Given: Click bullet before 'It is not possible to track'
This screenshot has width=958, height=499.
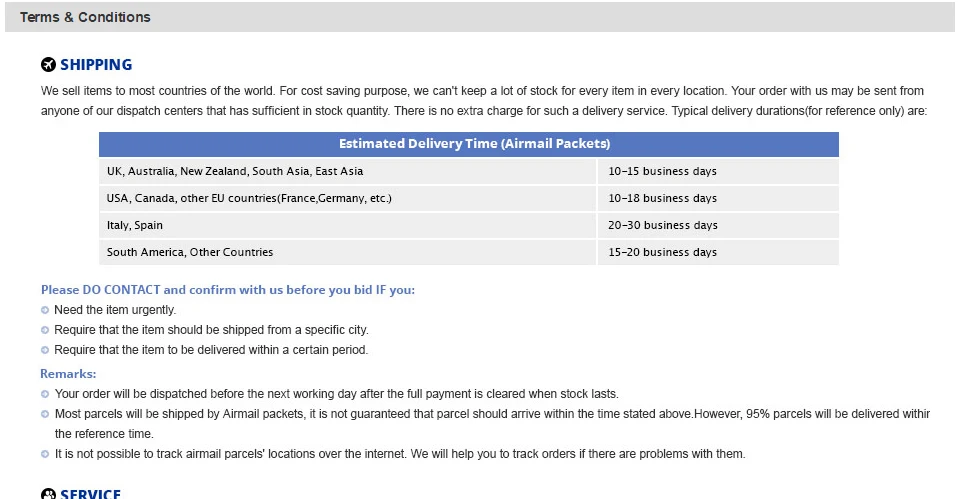Looking at the screenshot, I should (x=45, y=454).
